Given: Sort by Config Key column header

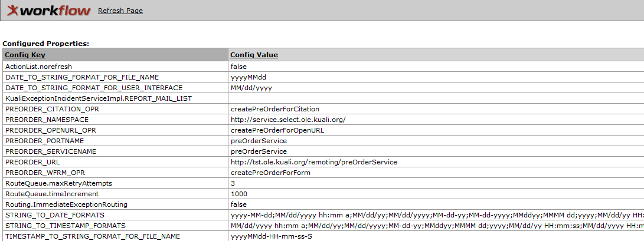Looking at the screenshot, I should tap(25, 55).
